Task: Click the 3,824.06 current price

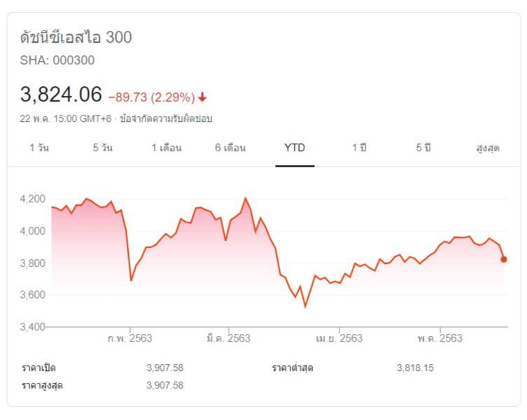Action: click(62, 94)
